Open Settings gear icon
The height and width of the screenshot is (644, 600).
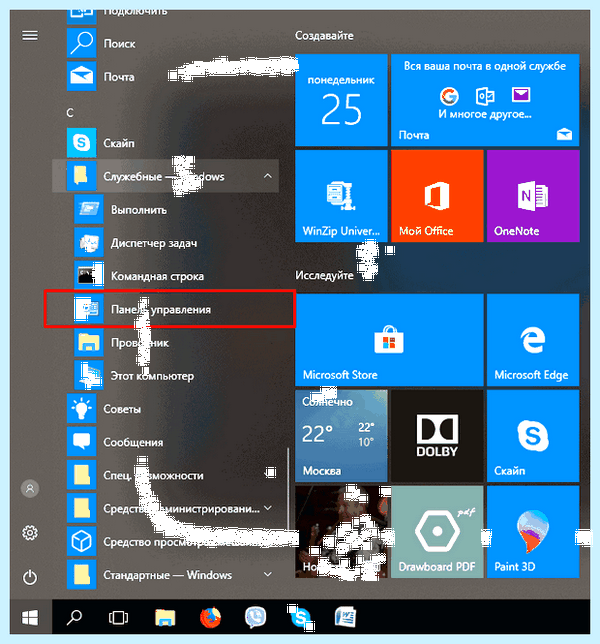(30, 533)
